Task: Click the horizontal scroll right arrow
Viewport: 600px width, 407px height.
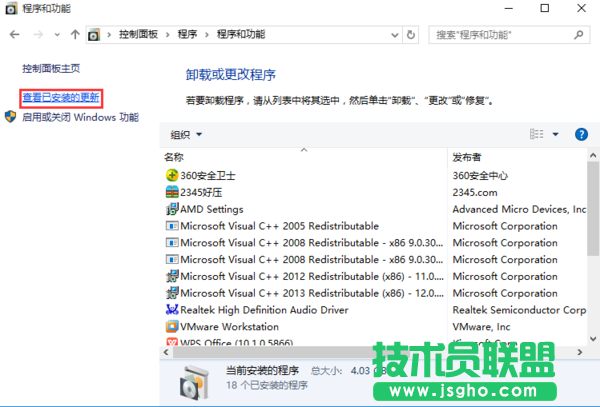Action: [x=580, y=352]
